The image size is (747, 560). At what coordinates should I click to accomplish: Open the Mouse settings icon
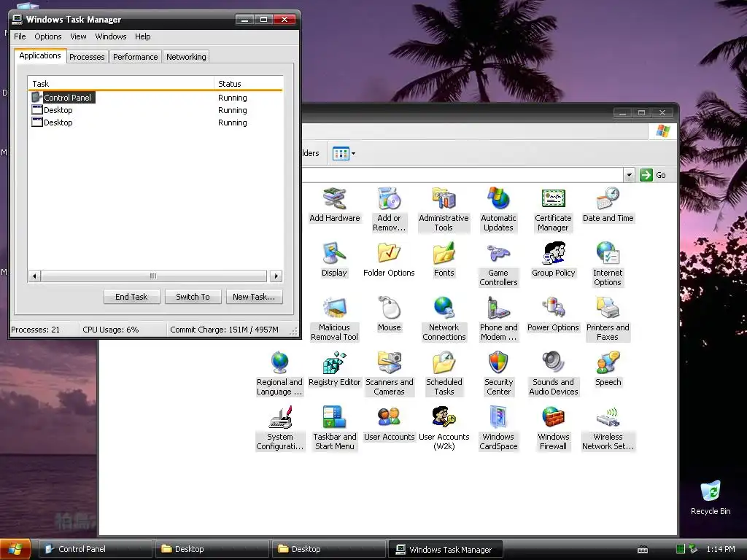(390, 315)
